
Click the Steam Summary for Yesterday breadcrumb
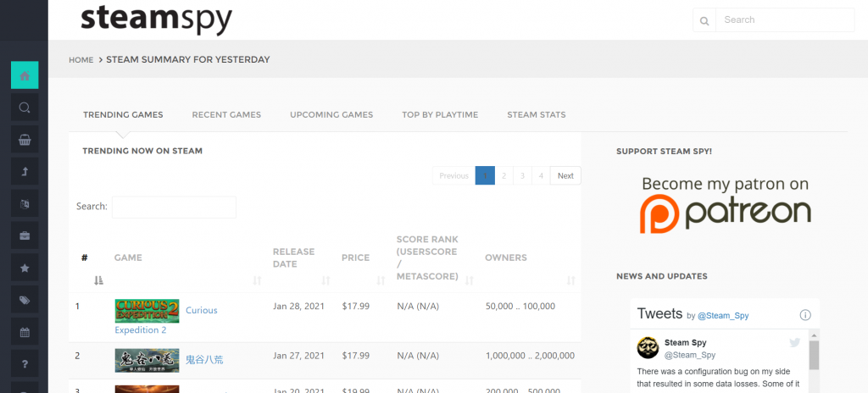point(188,59)
